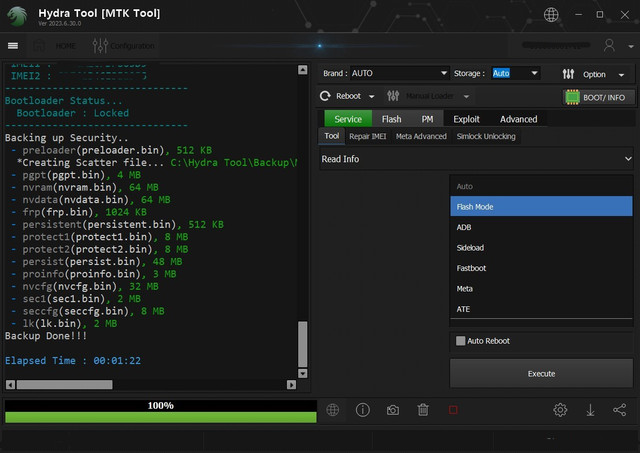Select the Tool sub-tab

(331, 136)
